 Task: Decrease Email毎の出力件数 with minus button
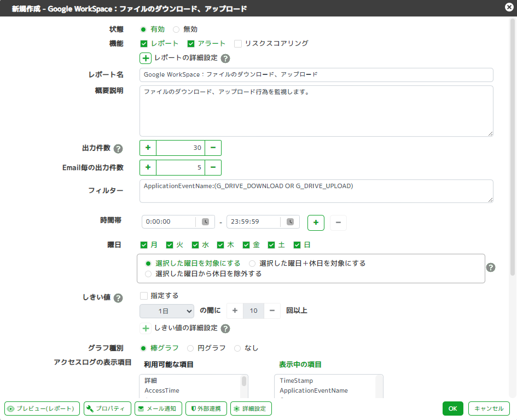[x=213, y=167]
